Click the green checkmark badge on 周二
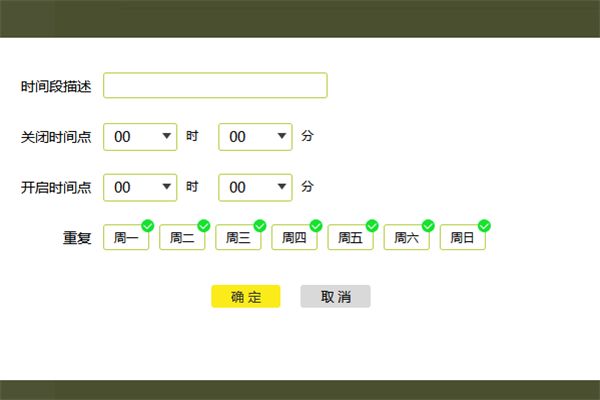 coord(204,225)
